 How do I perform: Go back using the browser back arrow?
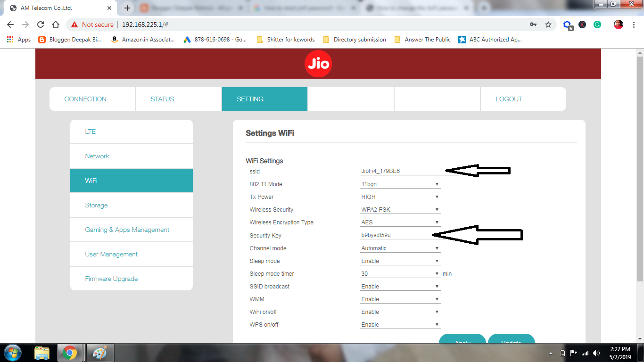[x=10, y=25]
